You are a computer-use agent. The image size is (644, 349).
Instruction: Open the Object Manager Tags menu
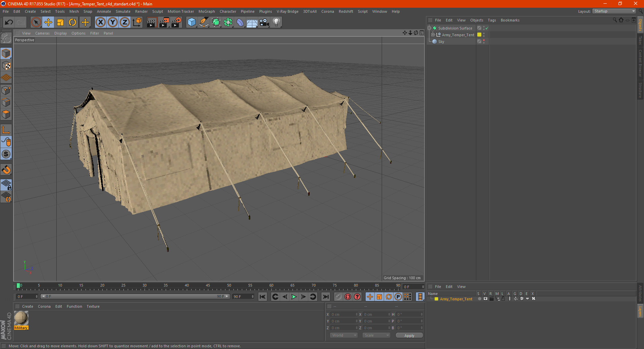click(x=492, y=20)
